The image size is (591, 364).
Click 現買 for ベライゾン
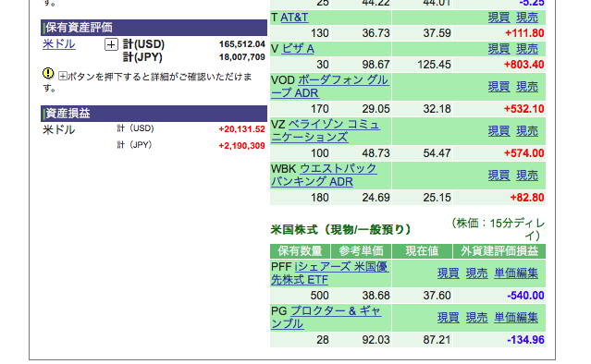tap(499, 131)
